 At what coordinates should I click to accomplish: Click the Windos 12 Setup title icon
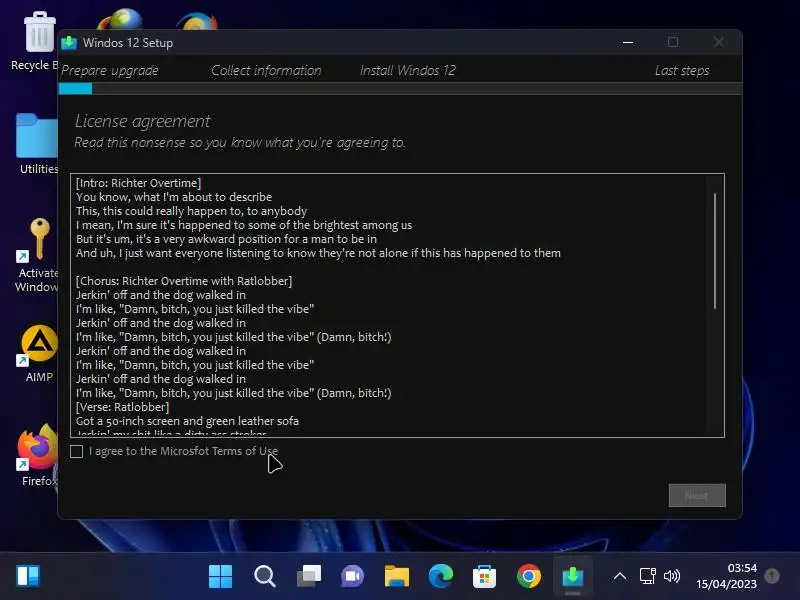pyautogui.click(x=69, y=43)
